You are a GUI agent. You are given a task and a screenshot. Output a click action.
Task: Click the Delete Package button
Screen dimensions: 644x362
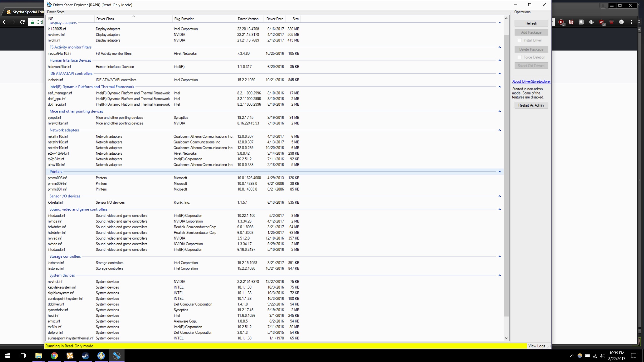click(x=531, y=50)
